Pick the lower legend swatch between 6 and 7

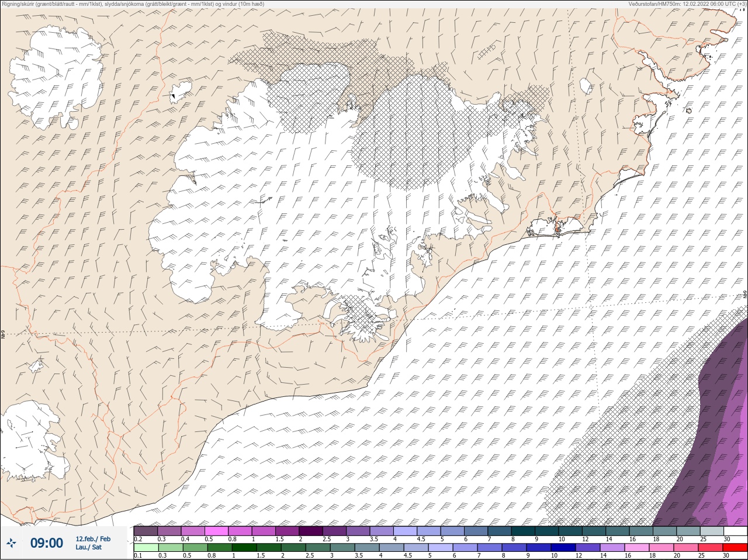click(465, 548)
